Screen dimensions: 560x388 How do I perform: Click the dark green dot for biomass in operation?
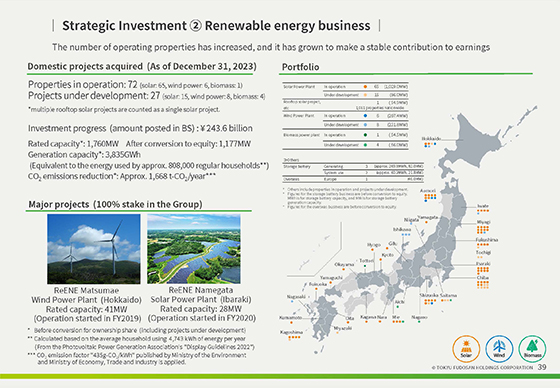365,135
